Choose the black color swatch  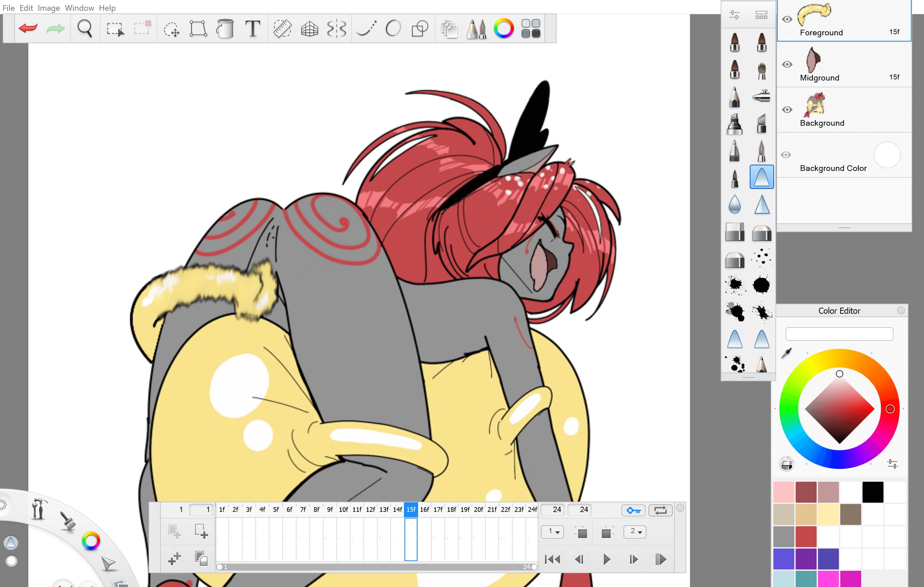pos(873,492)
